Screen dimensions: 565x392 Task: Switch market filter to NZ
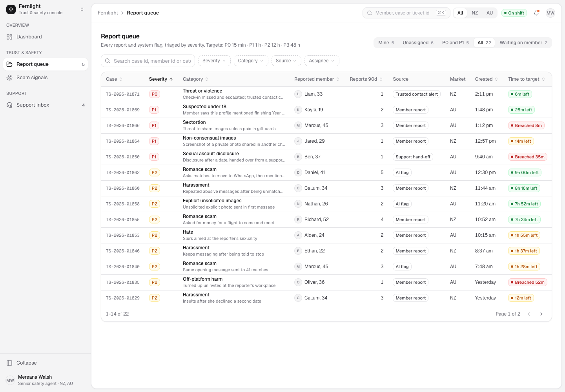(475, 13)
